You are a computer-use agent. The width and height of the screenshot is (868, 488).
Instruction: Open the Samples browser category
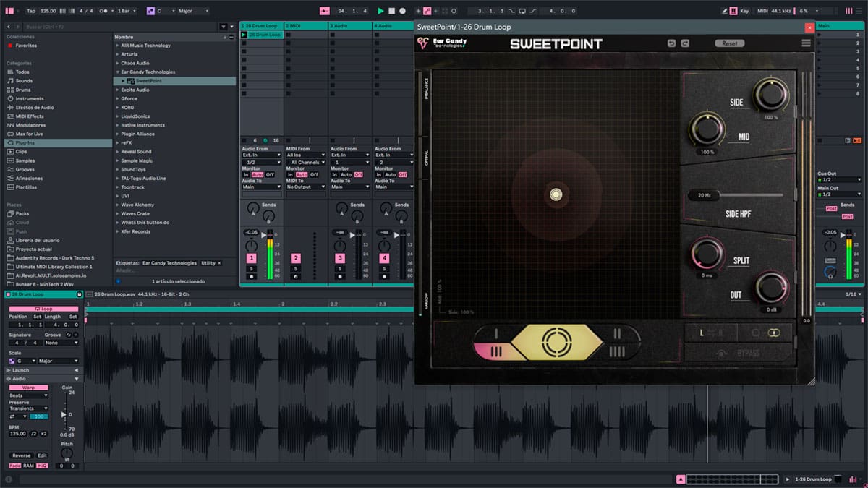(25, 160)
